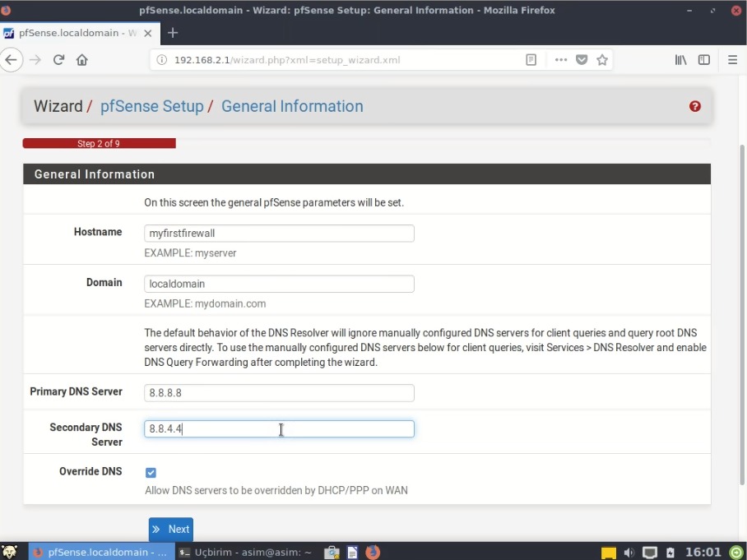Screen dimensions: 747x560
Task: Open the volume control in the tray
Action: point(629,552)
